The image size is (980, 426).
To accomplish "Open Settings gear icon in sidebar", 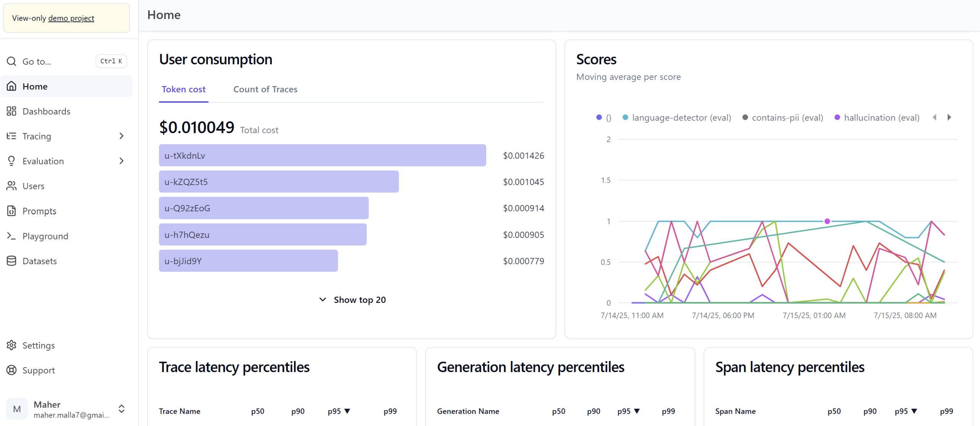I will 11,345.
